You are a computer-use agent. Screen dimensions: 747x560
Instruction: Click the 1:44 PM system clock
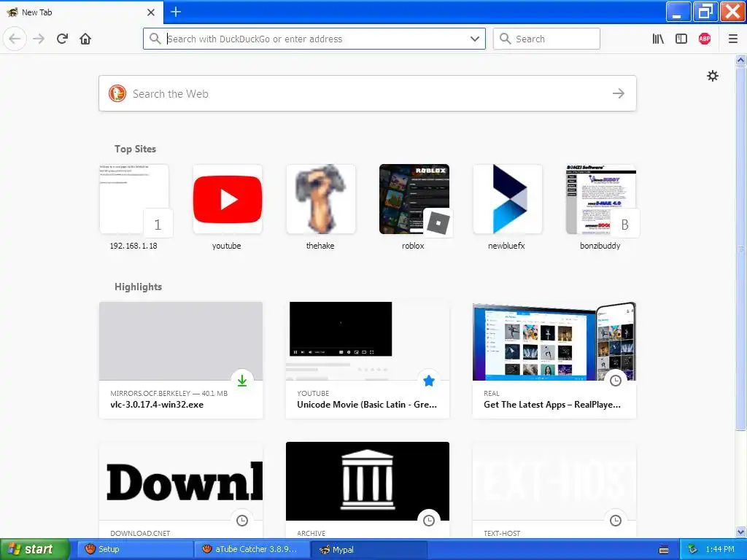click(720, 549)
